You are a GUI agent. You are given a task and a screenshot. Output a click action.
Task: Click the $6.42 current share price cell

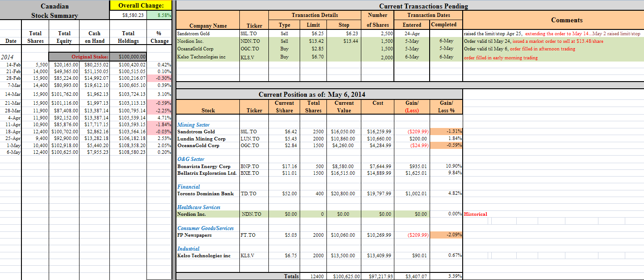(284, 132)
